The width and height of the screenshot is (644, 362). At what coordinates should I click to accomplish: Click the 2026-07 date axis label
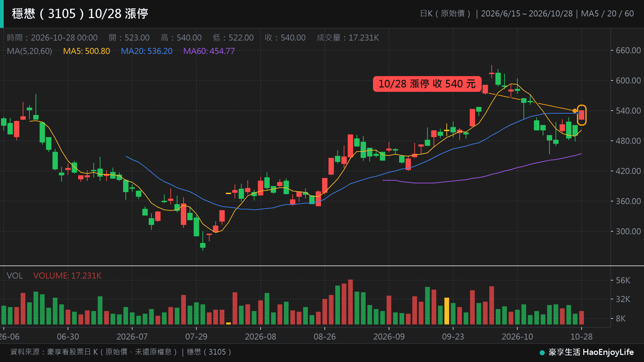coord(132,337)
